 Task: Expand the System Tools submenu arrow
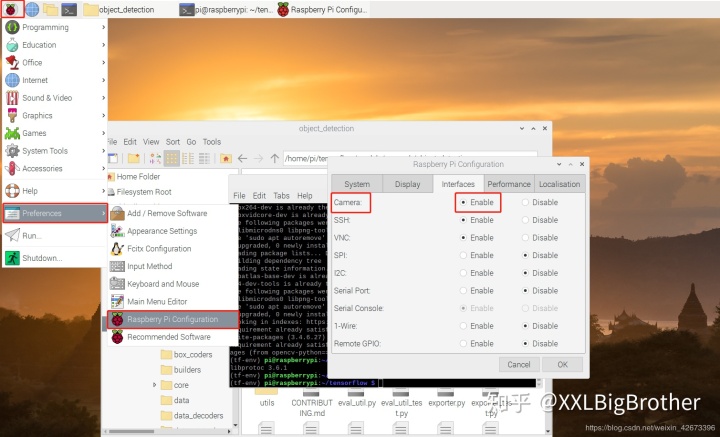point(104,151)
